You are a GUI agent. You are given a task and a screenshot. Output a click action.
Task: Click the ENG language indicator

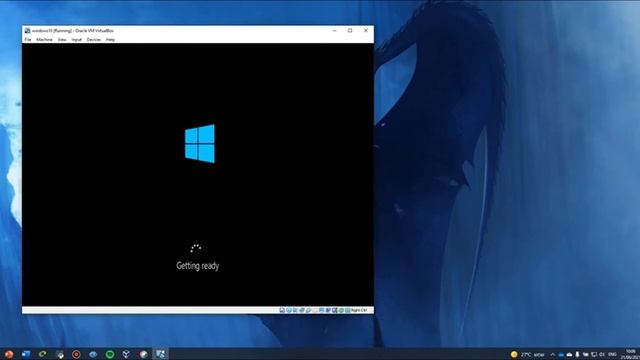612,354
